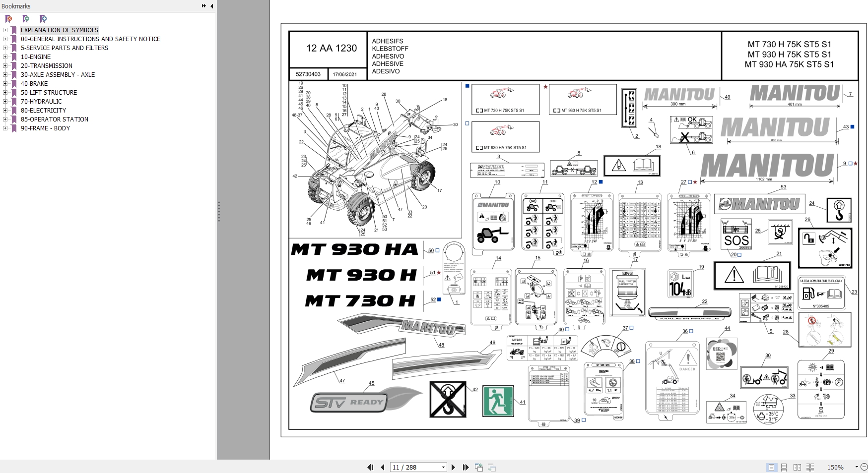
Task: Click the bookmark icon beside 10-ENGINE
Action: (14, 57)
